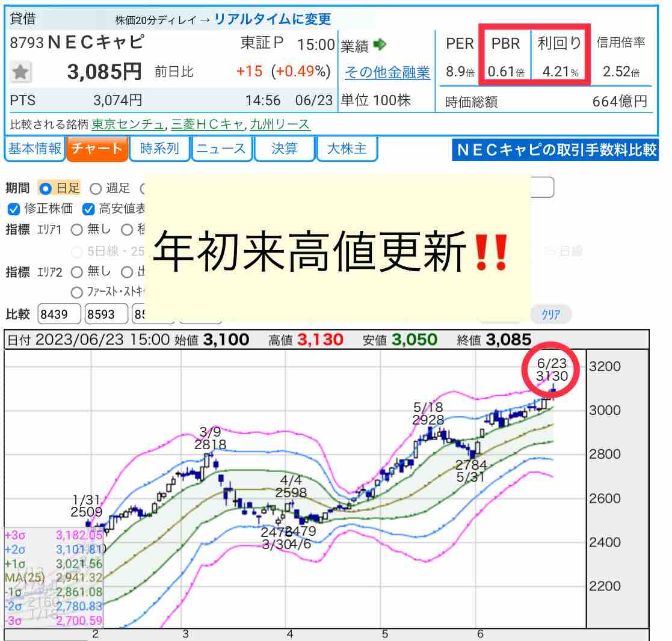Select the 日足 period radio button
The width and height of the screenshot is (672, 641).
point(46,189)
